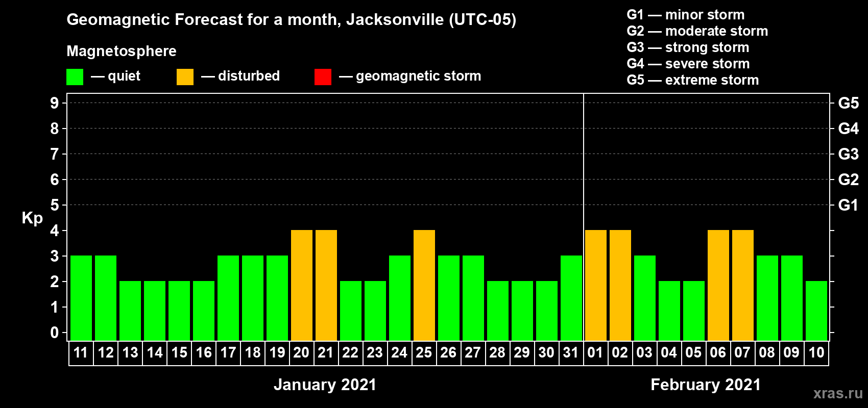Click date label 14 on the axis
The height and width of the screenshot is (408, 868).
click(155, 353)
